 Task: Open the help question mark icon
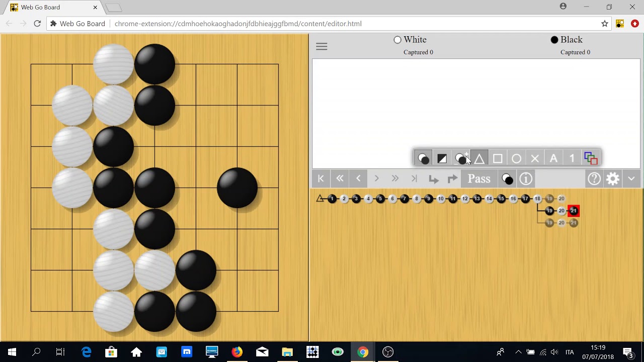pyautogui.click(x=594, y=178)
